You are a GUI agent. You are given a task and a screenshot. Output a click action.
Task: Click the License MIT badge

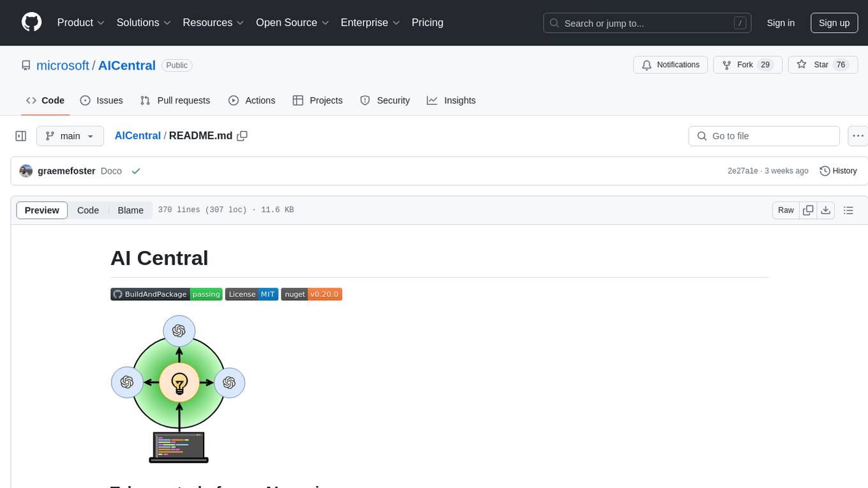251,294
